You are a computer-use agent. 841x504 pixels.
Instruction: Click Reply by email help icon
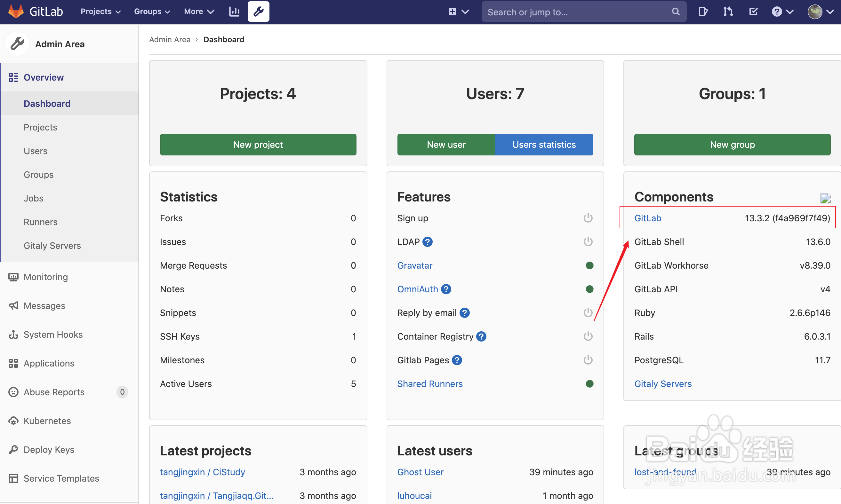point(465,313)
